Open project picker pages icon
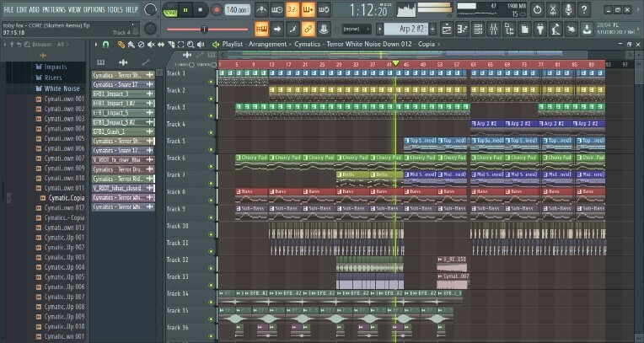The width and height of the screenshot is (644, 343). click(x=525, y=29)
